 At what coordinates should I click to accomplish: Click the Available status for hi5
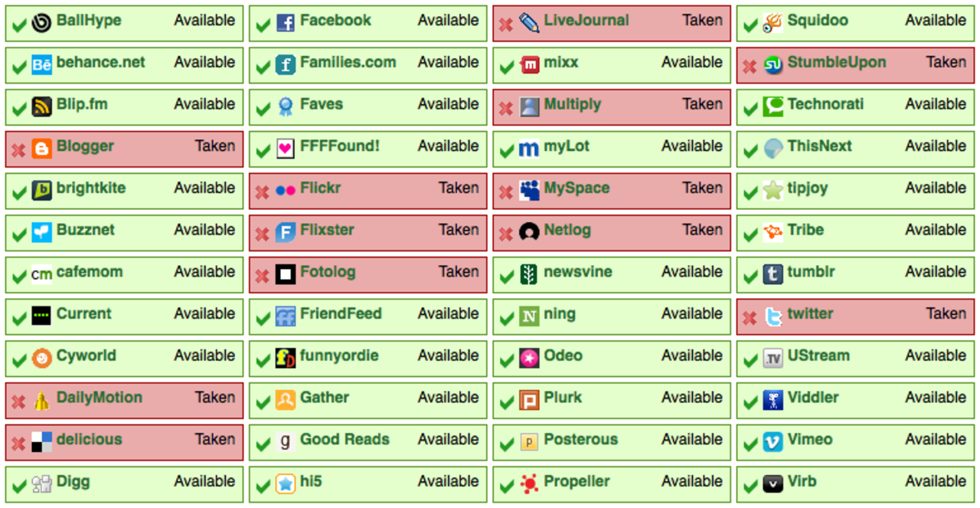pos(448,481)
